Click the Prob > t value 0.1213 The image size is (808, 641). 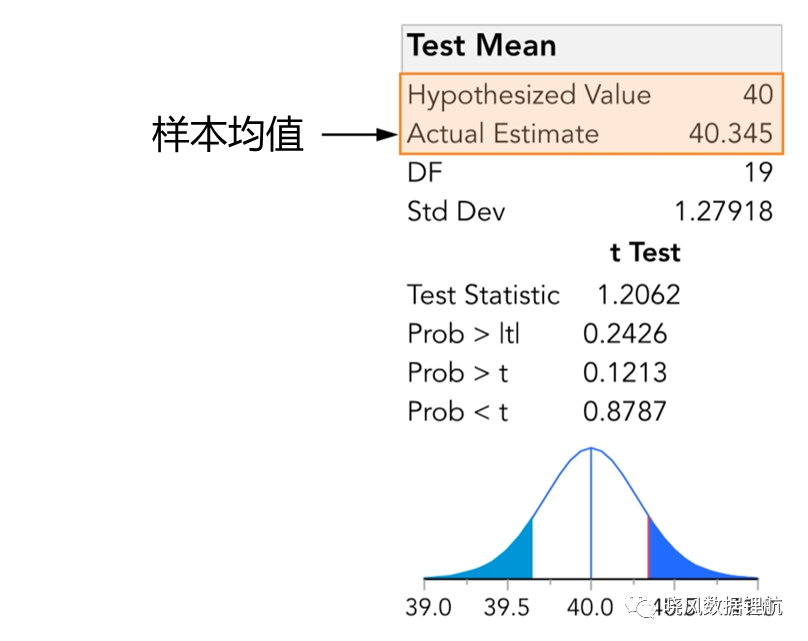(625, 373)
